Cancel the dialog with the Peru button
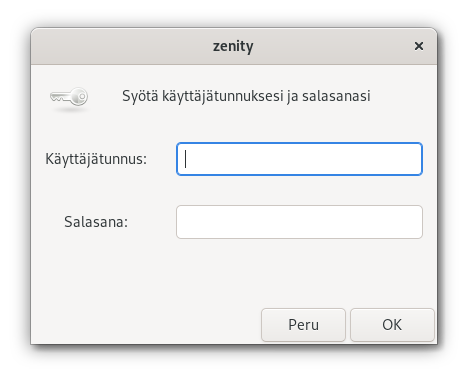 pos(303,325)
